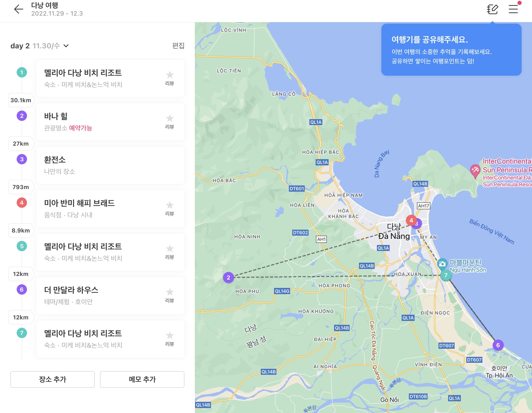The image size is (532, 413).
Task: Click the 여행기를 공유해주세요 tooltip
Action: tap(451, 50)
